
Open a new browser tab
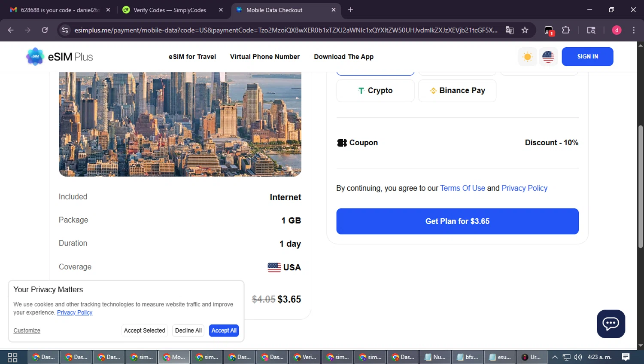[x=351, y=10]
